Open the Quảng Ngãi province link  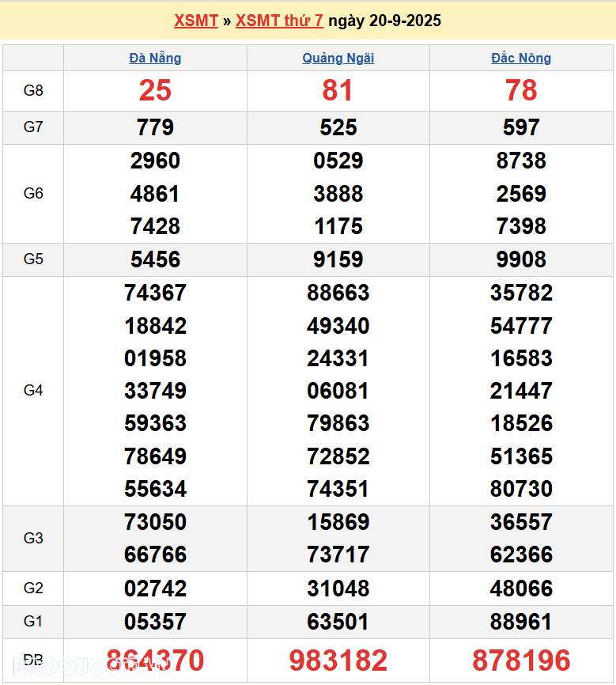(x=338, y=58)
